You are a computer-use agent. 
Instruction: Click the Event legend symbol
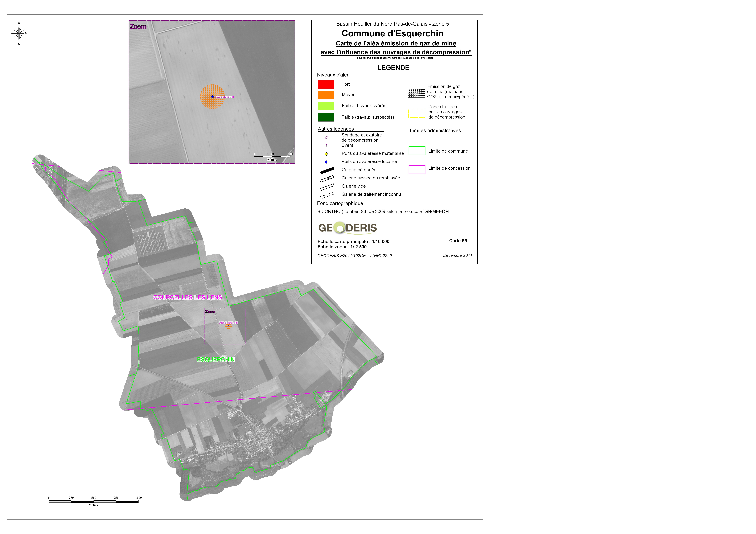coord(326,145)
